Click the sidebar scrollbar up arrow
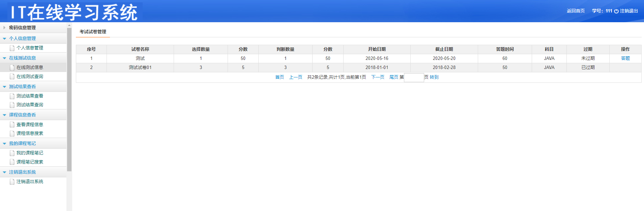The image size is (644, 211). coord(69,25)
